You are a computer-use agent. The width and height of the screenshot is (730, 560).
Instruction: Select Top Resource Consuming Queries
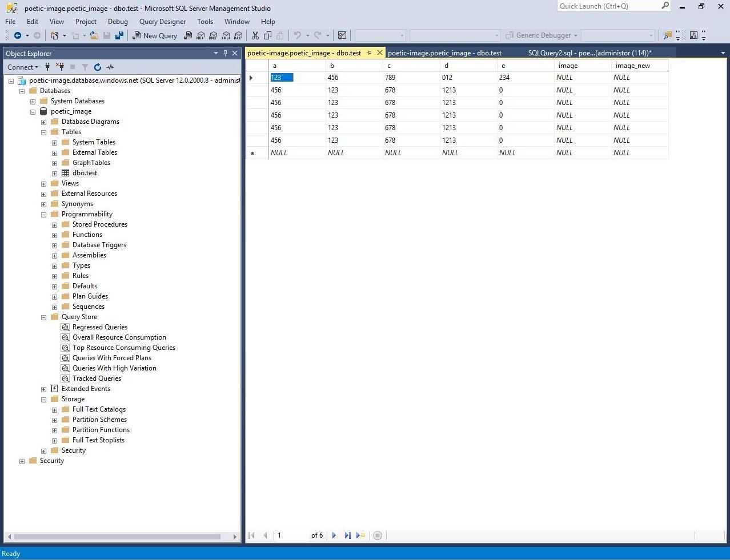pos(124,348)
